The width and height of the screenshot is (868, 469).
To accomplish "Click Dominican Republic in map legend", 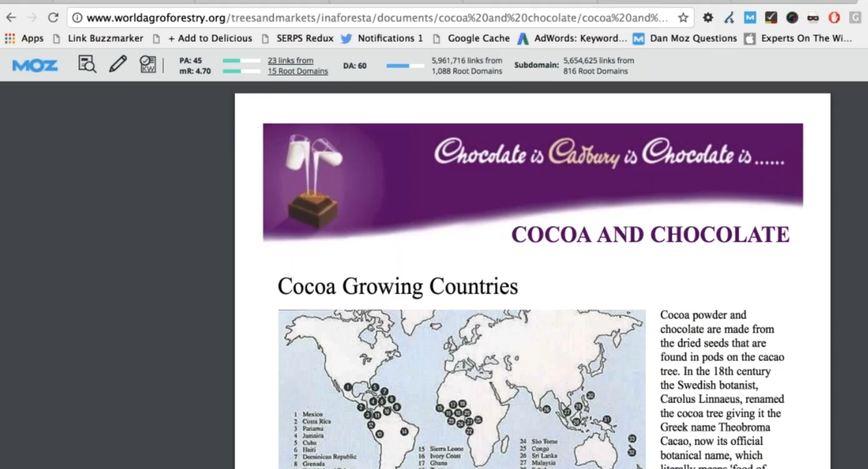I will (x=329, y=457).
